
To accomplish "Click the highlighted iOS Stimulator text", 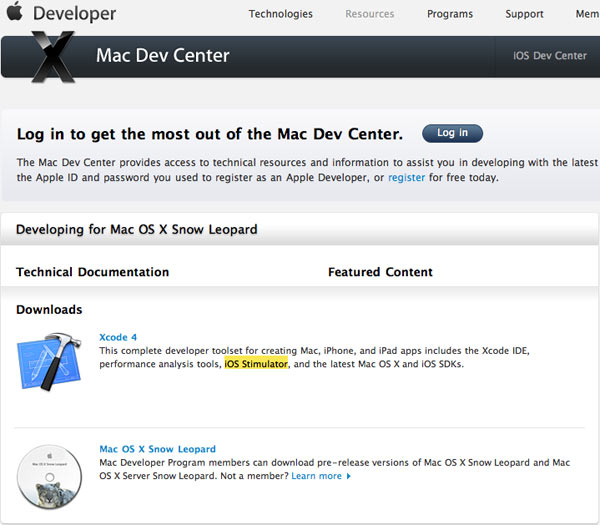I will (x=255, y=364).
